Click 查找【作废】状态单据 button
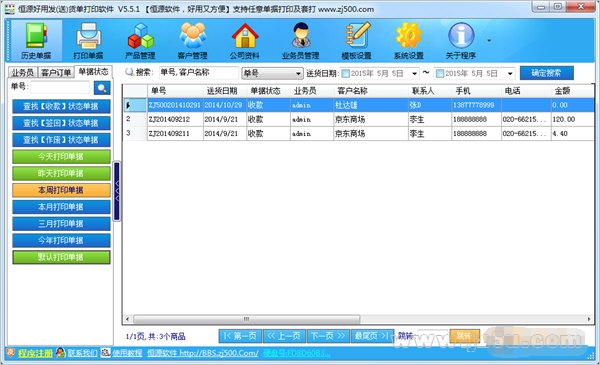 (61, 140)
